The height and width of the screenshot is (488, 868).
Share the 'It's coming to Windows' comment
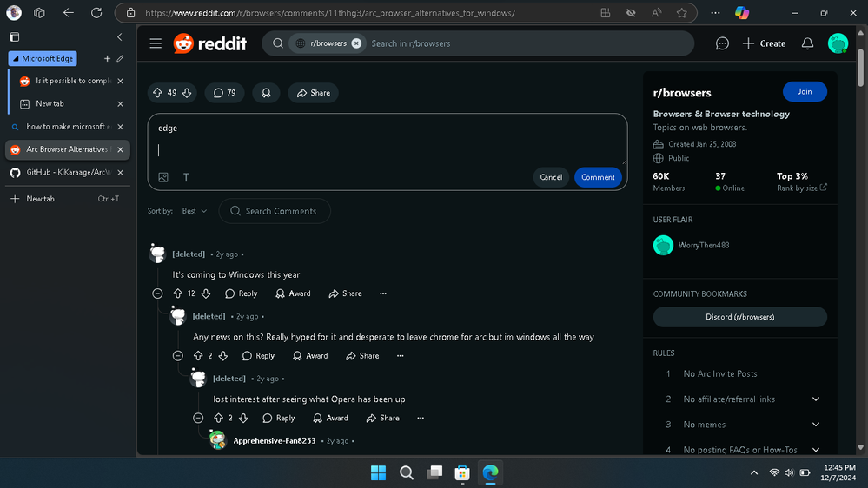point(346,293)
